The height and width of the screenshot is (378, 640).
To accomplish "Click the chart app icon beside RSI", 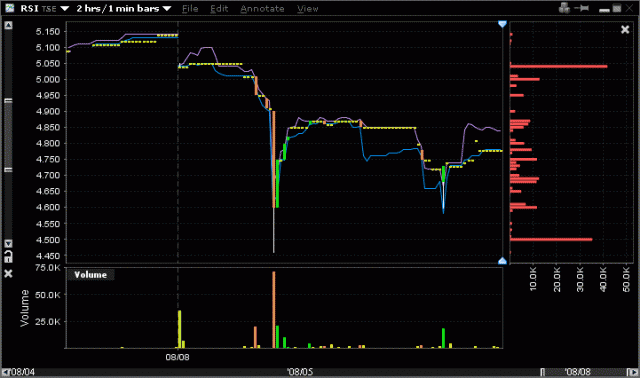I will (9, 8).
